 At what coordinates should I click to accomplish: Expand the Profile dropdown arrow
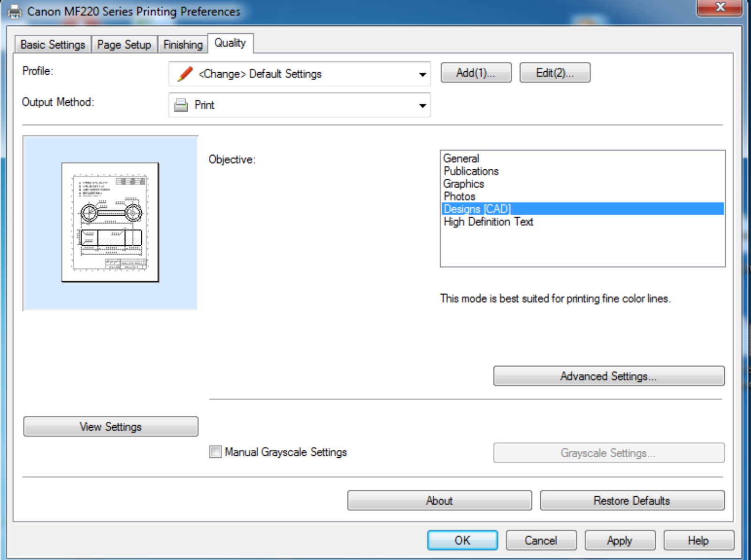click(x=422, y=74)
